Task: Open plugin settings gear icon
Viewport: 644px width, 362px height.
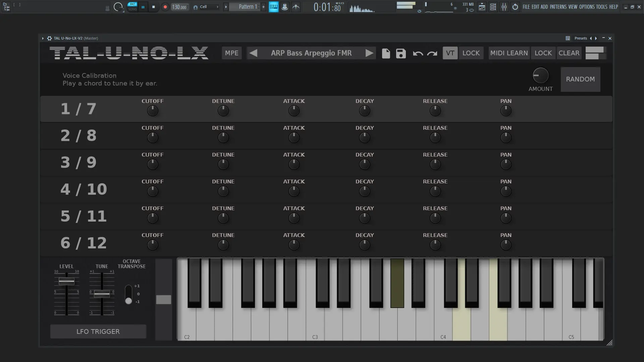Action: tap(49, 38)
